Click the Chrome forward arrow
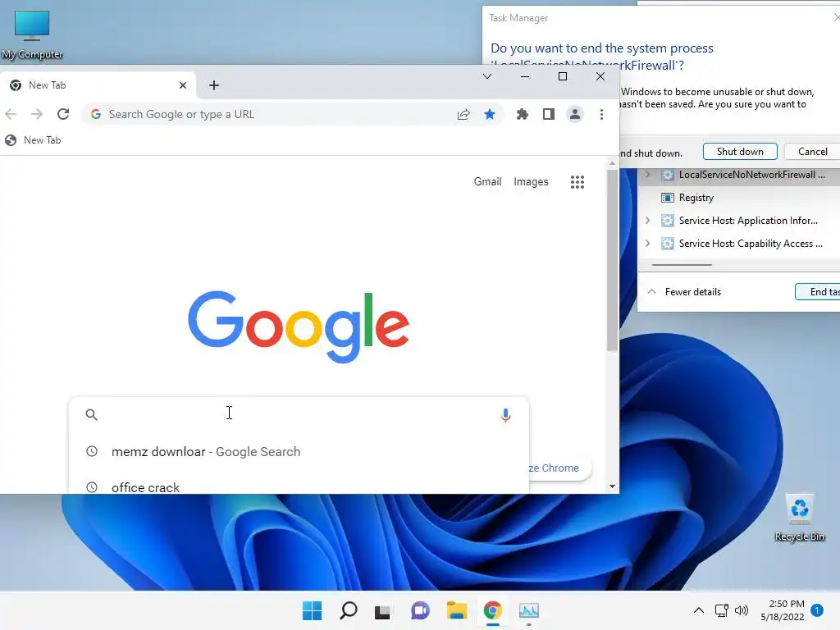 point(36,114)
